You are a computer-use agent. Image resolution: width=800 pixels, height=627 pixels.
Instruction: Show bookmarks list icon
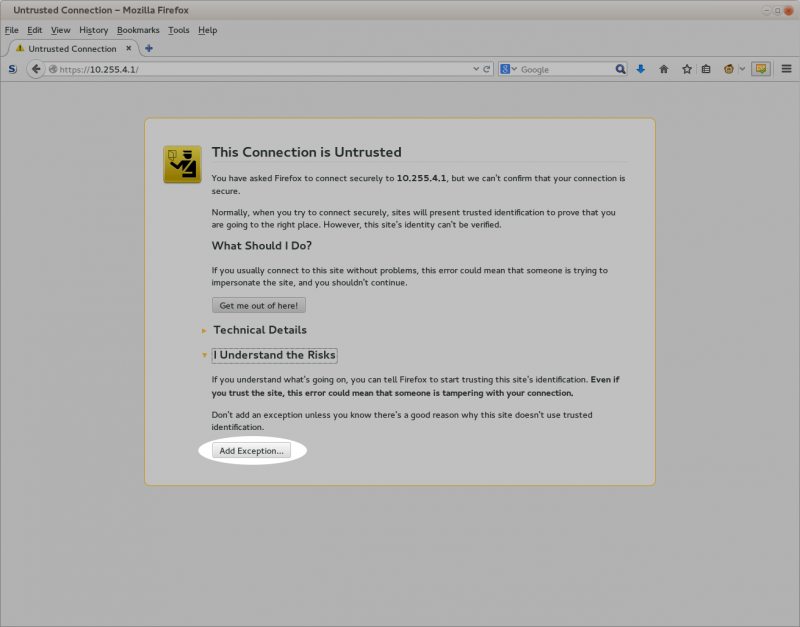tap(706, 69)
